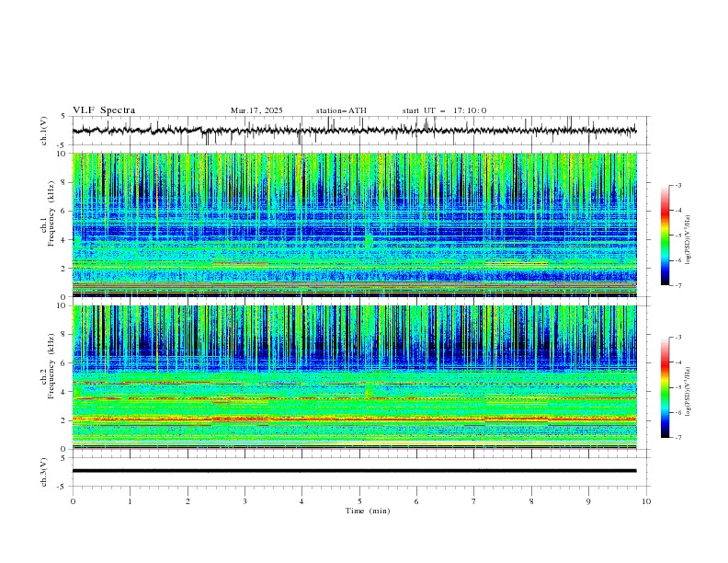Screen dimensions: 728x563
Task: Click time-axis tick label "5"
Action: (359, 501)
